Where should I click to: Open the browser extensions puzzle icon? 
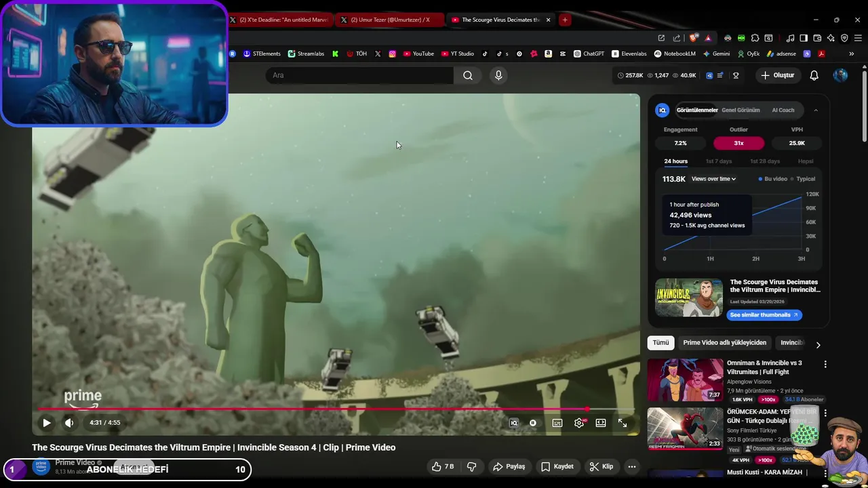(x=755, y=38)
